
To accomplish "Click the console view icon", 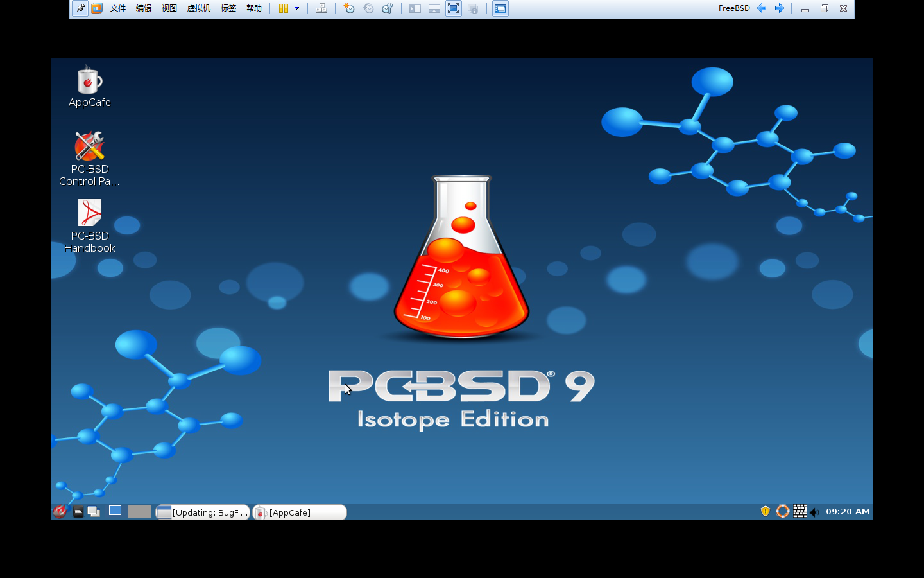I will [501, 8].
